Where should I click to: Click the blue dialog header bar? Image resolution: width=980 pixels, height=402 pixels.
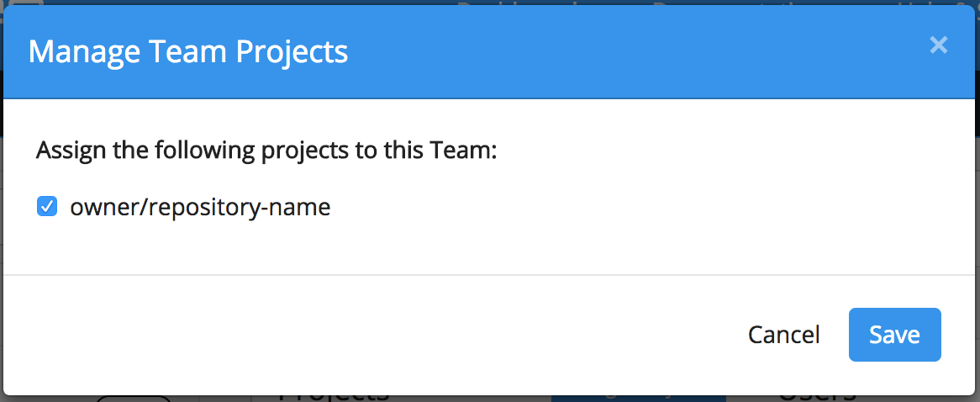tap(588, 52)
